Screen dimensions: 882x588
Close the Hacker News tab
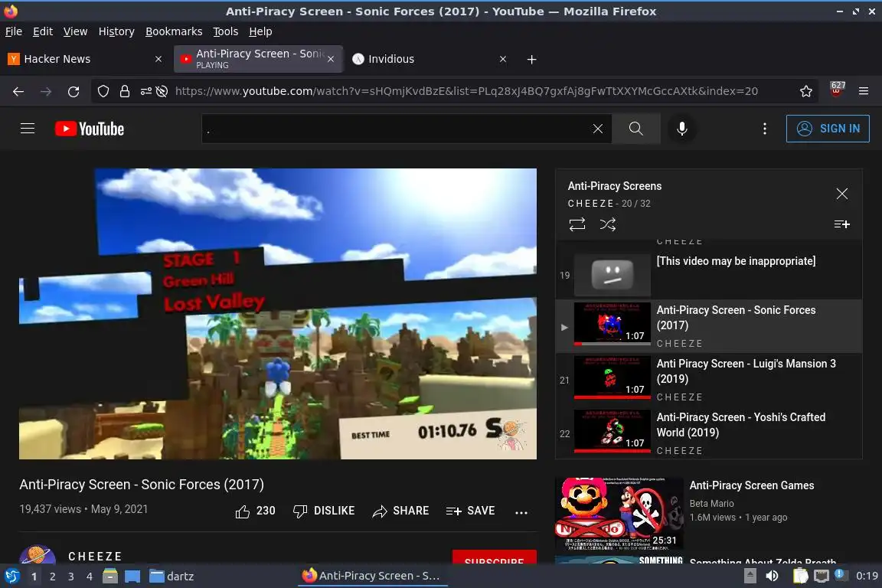pos(158,59)
